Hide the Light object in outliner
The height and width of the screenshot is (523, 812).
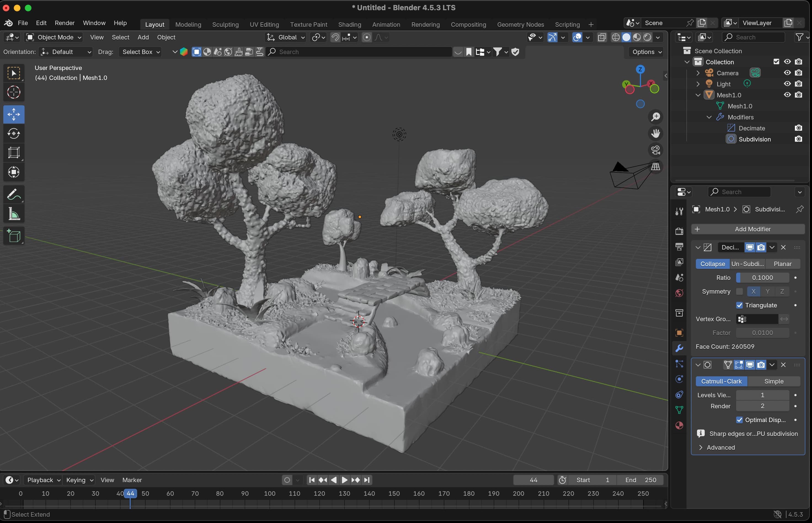787,84
